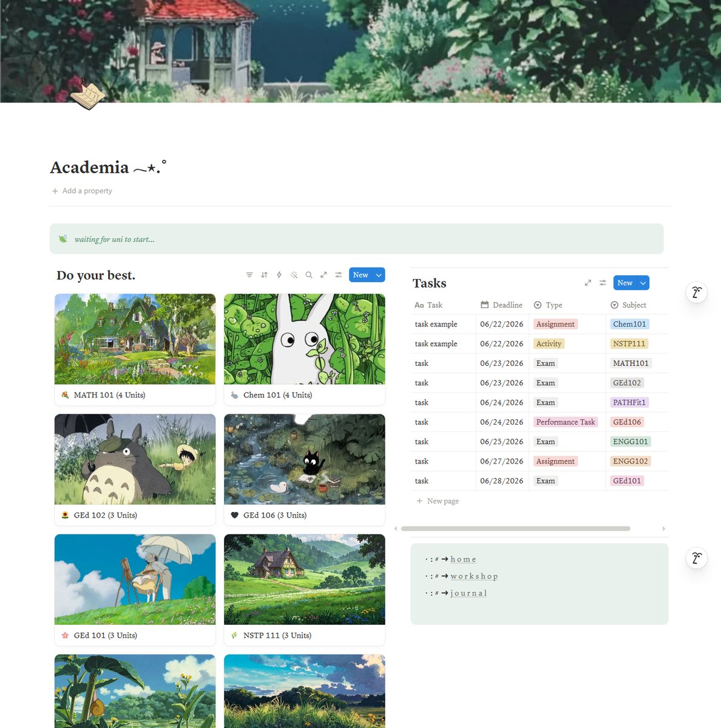Open gallery database in full page via expand icon
This screenshot has height=728, width=721.
click(x=323, y=275)
